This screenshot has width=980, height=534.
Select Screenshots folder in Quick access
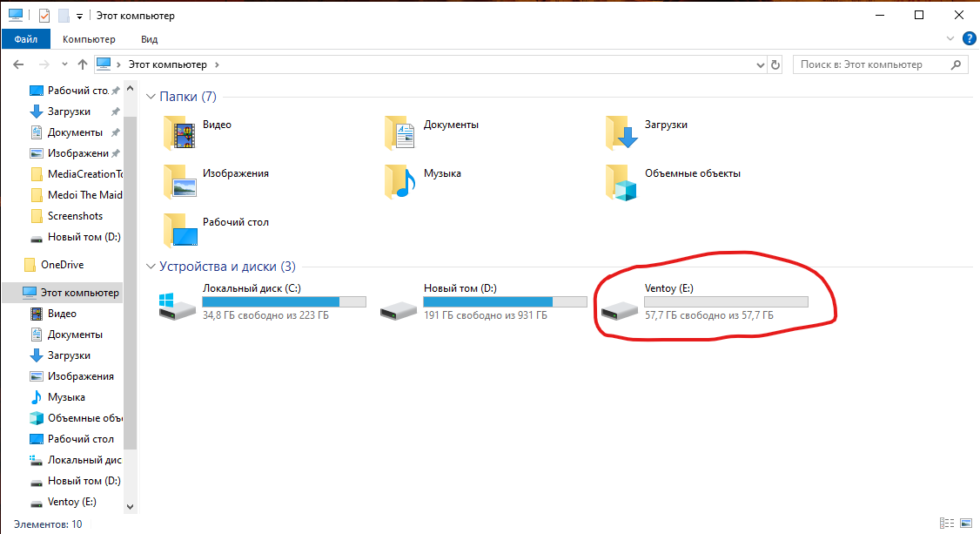point(75,216)
